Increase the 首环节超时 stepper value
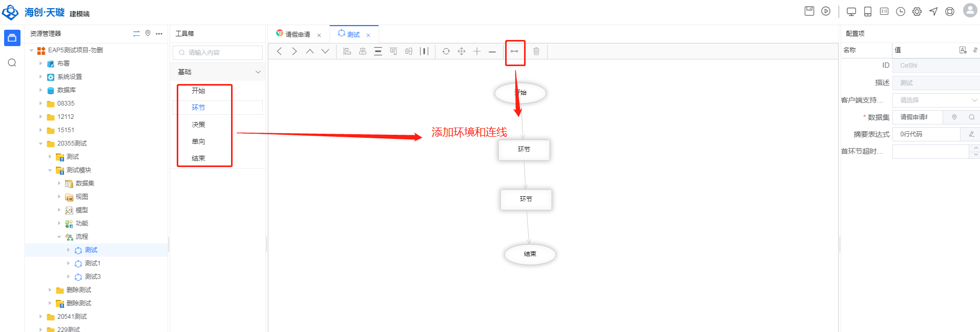The height and width of the screenshot is (332, 980). tap(975, 148)
